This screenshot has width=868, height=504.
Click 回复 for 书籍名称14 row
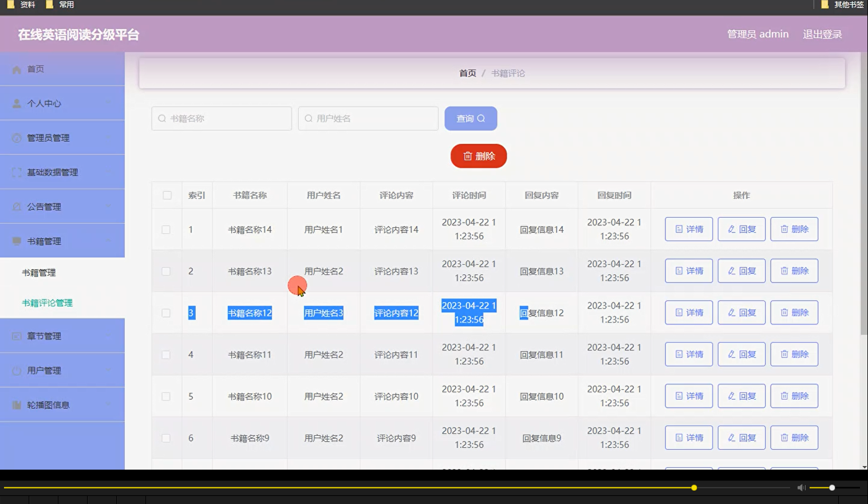741,229
